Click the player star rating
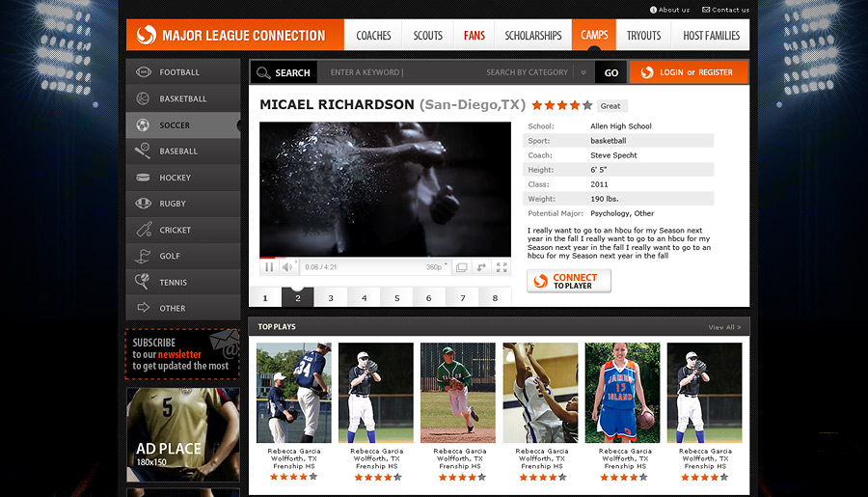Image resolution: width=868 pixels, height=497 pixels. [562, 105]
